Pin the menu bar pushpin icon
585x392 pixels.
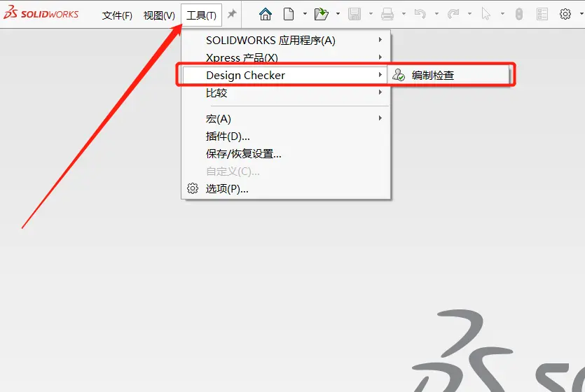click(232, 14)
